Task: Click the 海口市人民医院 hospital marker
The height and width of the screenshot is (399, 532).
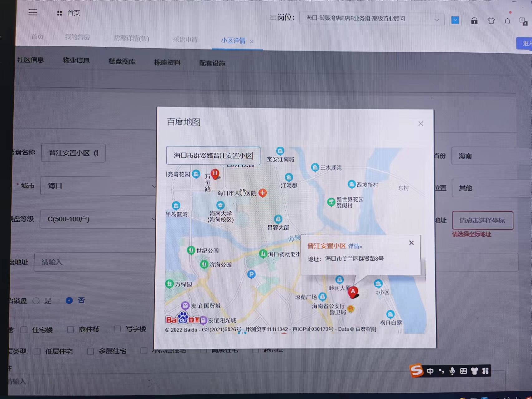Action: 263,193
